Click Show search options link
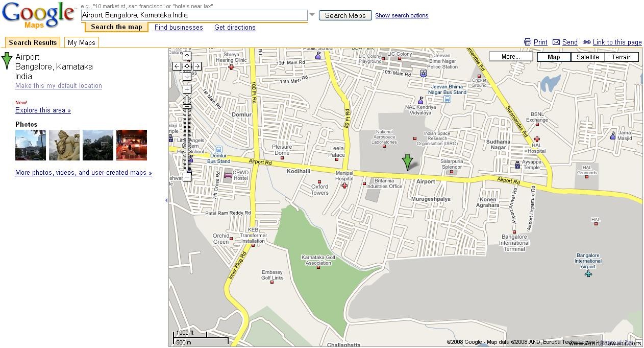The width and height of the screenshot is (644, 348). coord(402,15)
